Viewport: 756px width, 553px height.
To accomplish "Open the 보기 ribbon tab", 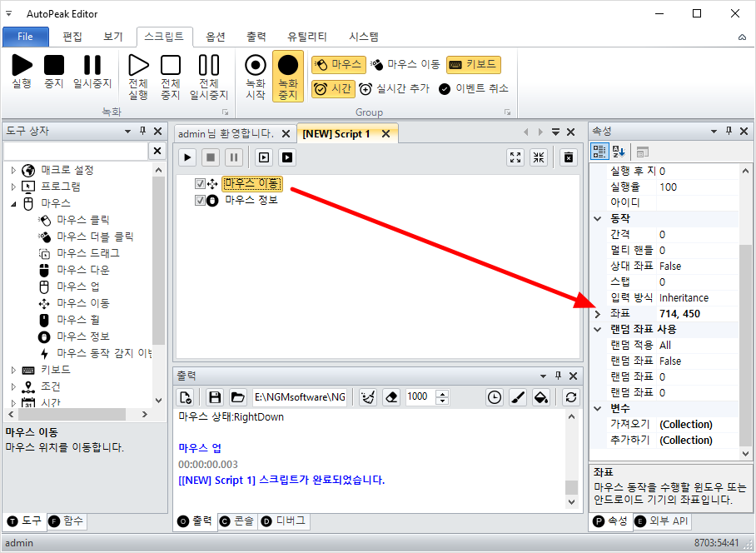I will 113,37.
